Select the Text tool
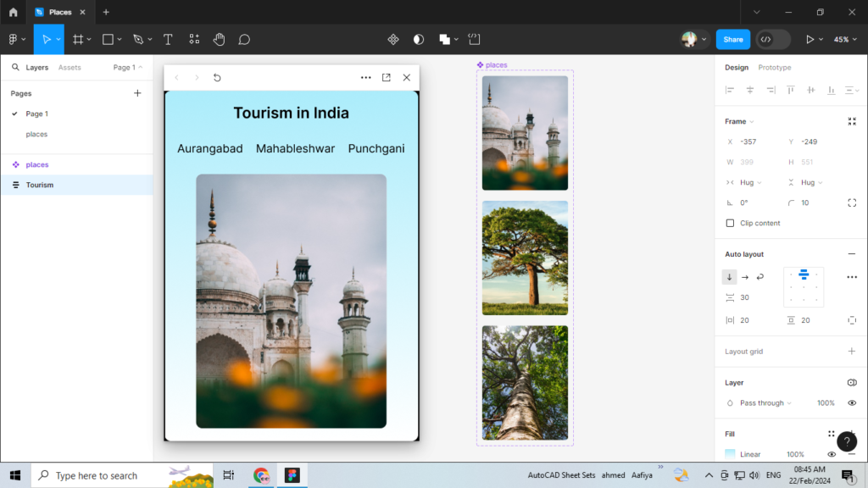Image resolution: width=868 pixels, height=488 pixels. (x=168, y=39)
